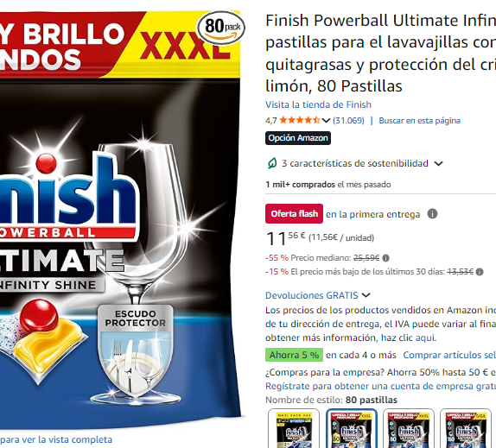Screen dimensions: 496x448
Task: Select the fourth style option thumbnail
Action: pos(466,428)
